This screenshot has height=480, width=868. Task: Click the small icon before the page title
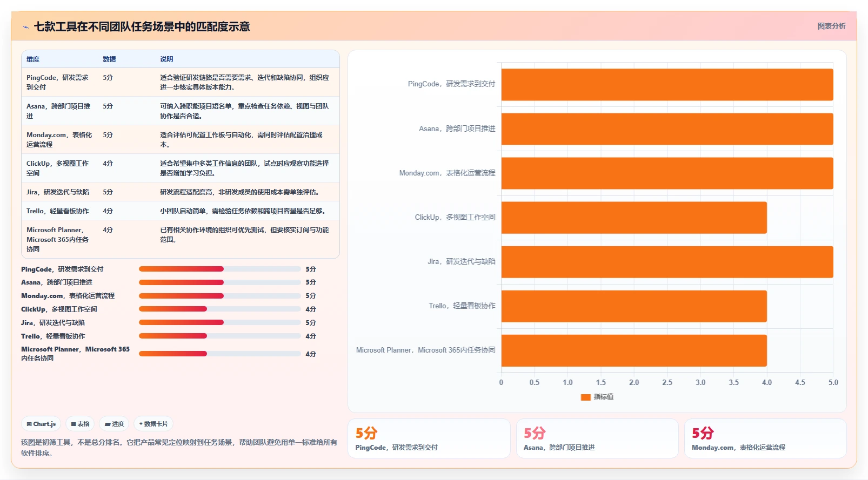(x=25, y=27)
